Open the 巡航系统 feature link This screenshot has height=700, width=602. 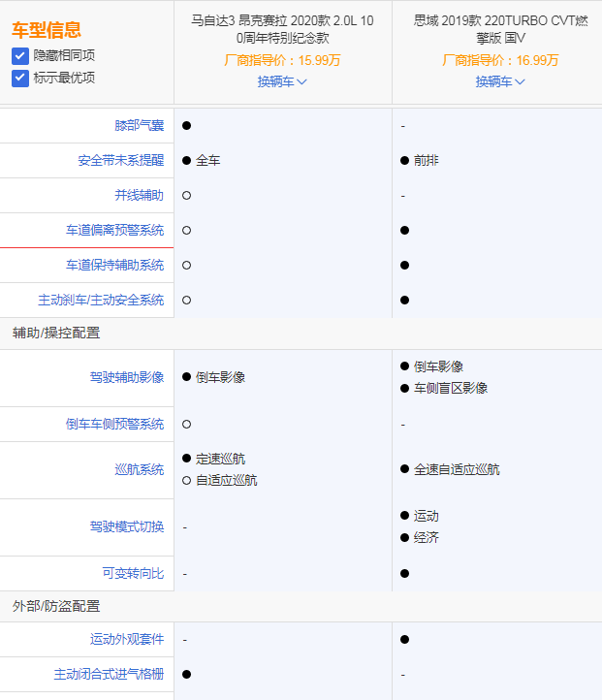139,470
